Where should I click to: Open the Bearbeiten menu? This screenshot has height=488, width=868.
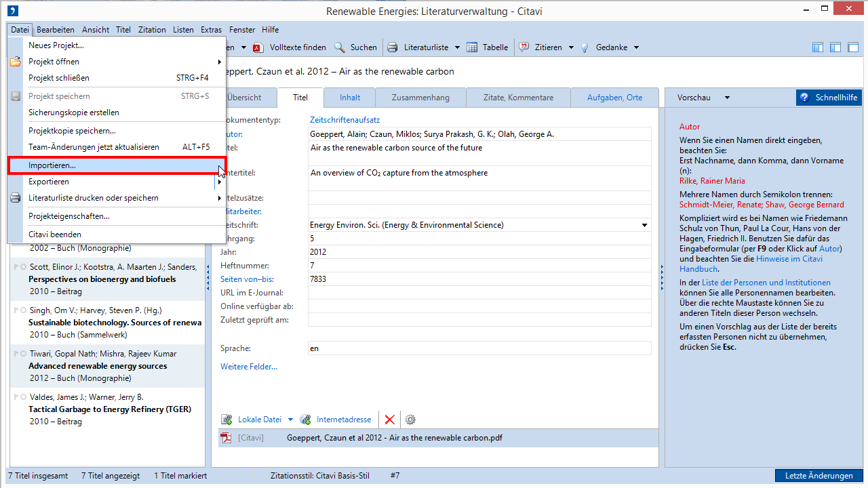[x=56, y=30]
